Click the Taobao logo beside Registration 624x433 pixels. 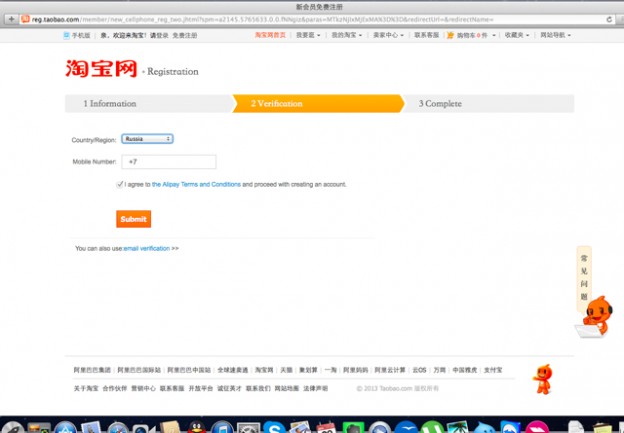click(x=101, y=68)
